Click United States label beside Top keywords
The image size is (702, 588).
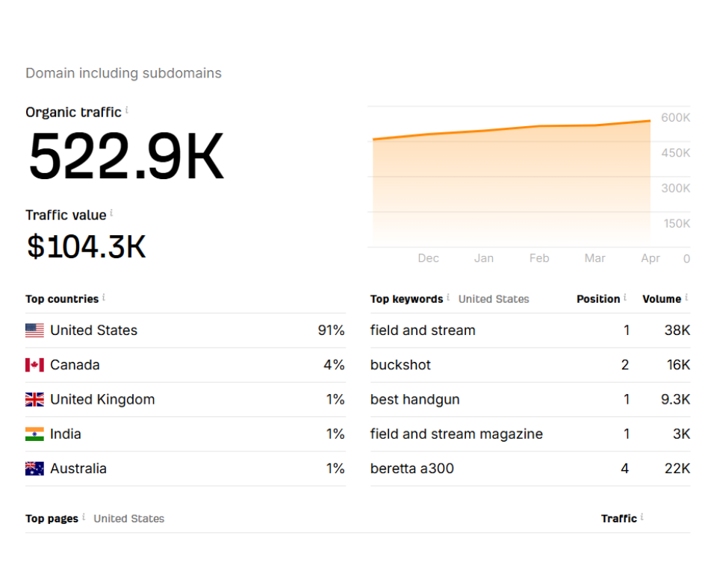coord(494,299)
